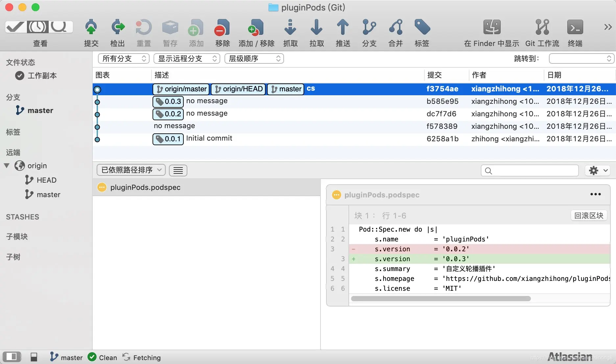This screenshot has height=364, width=616.
Task: Open the 标签 tags sidebar section
Action: 13,132
